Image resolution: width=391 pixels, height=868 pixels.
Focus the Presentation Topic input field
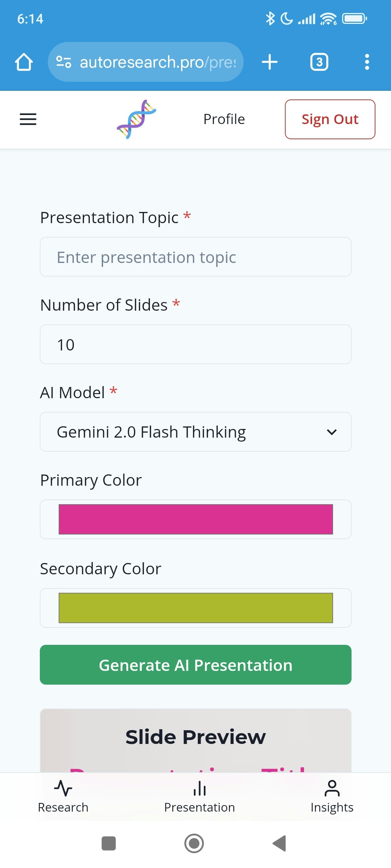point(195,257)
